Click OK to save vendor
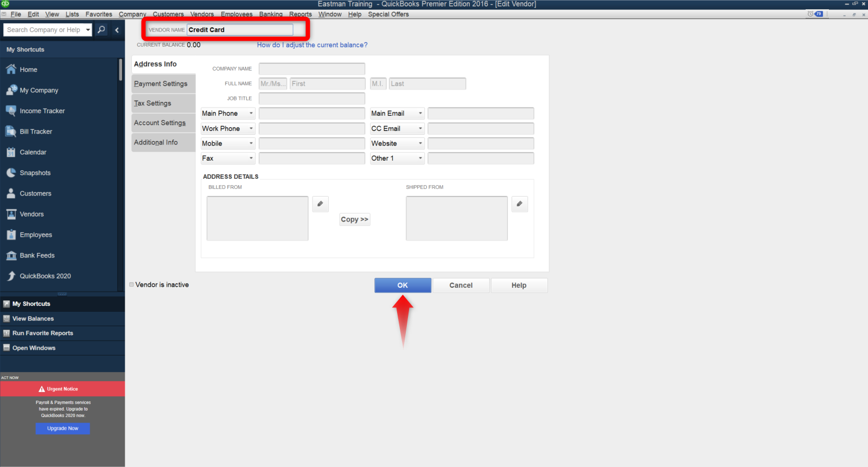The image size is (868, 467). click(403, 285)
